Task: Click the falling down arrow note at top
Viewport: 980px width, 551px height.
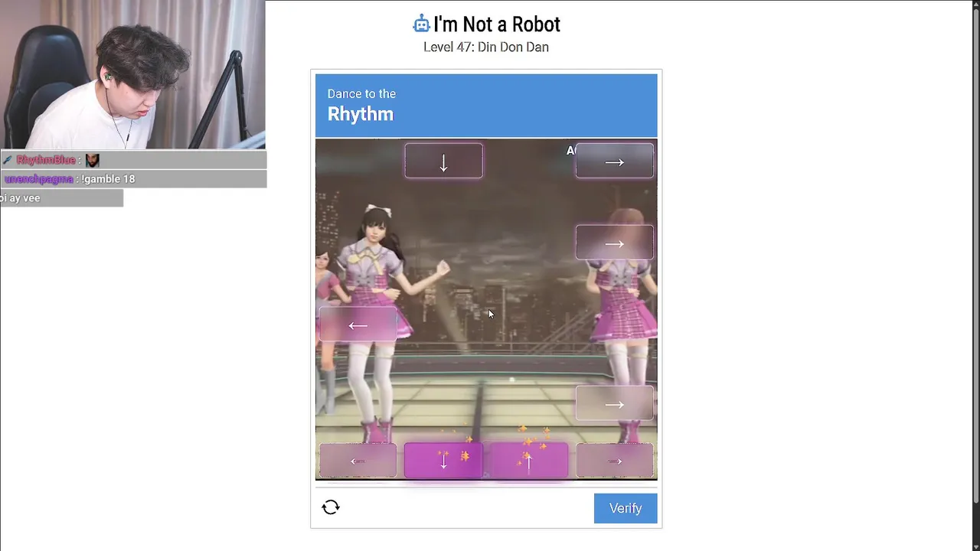Action: 443,161
